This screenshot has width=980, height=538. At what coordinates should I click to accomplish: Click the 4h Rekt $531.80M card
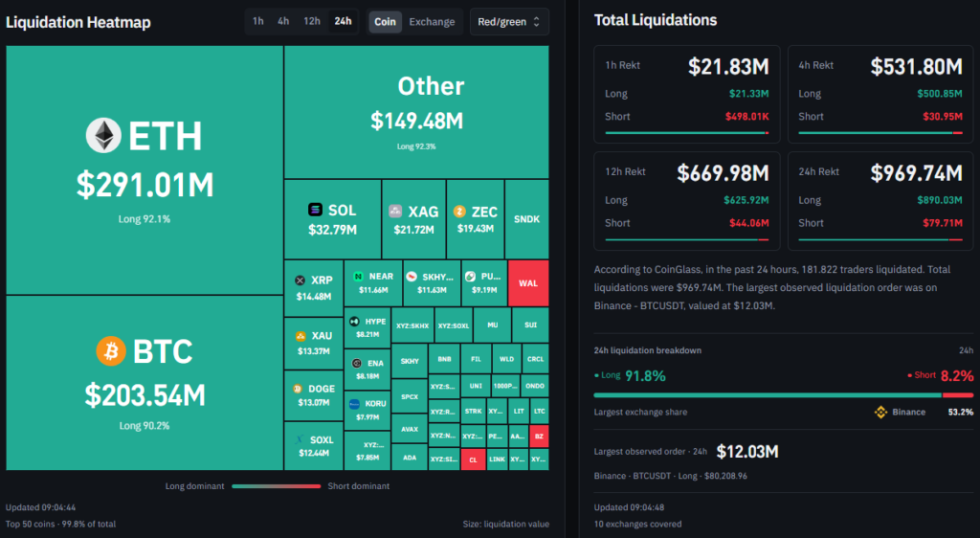pos(880,95)
